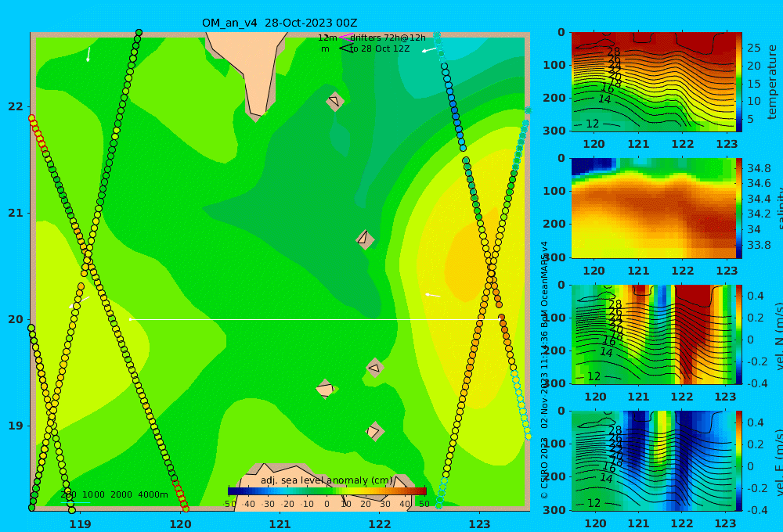Click the "25" temperature colorbar tick
Viewport: 783px width, 532px height.
click(753, 48)
